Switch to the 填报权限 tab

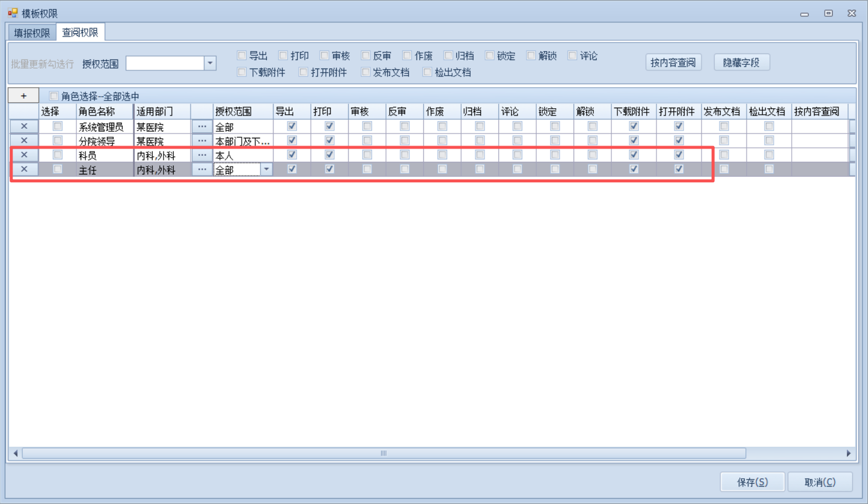(x=32, y=33)
